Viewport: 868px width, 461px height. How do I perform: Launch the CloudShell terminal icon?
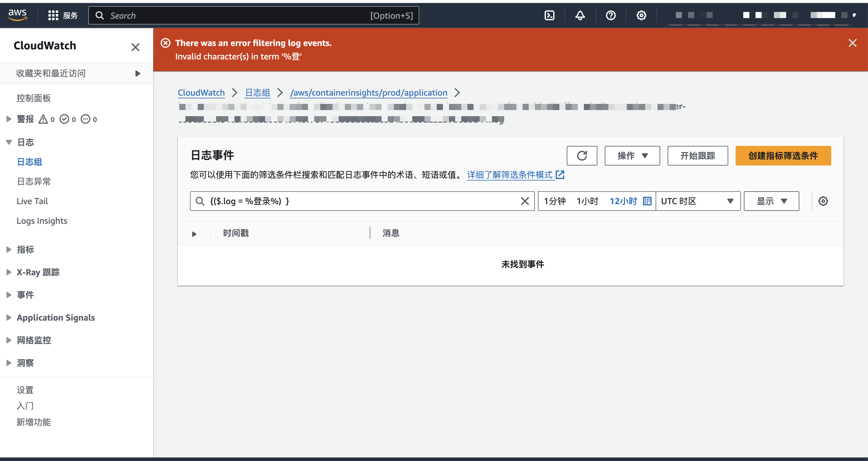coord(549,16)
